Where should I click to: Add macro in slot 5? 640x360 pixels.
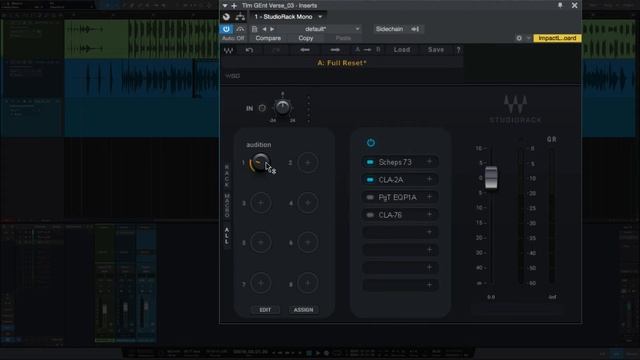point(260,243)
